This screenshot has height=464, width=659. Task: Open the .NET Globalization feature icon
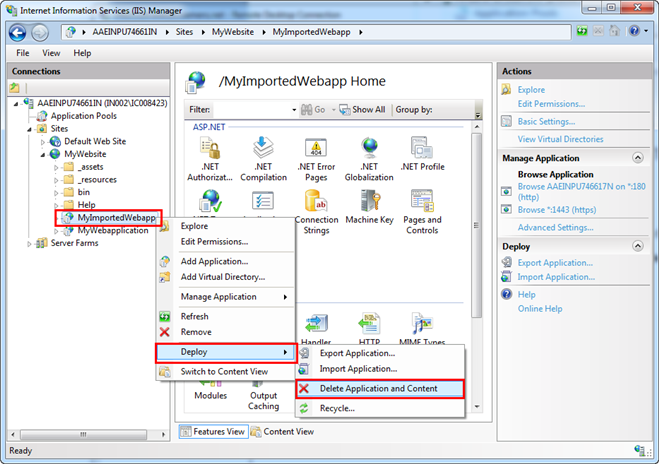(x=370, y=155)
